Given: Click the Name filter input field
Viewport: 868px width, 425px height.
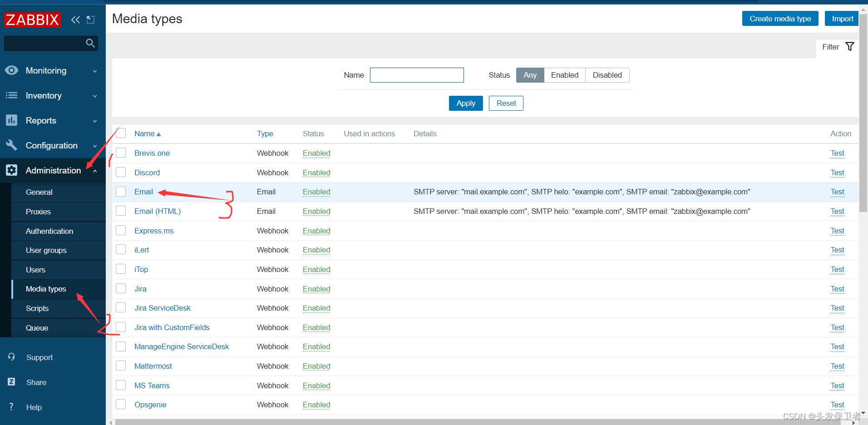Looking at the screenshot, I should tap(417, 75).
